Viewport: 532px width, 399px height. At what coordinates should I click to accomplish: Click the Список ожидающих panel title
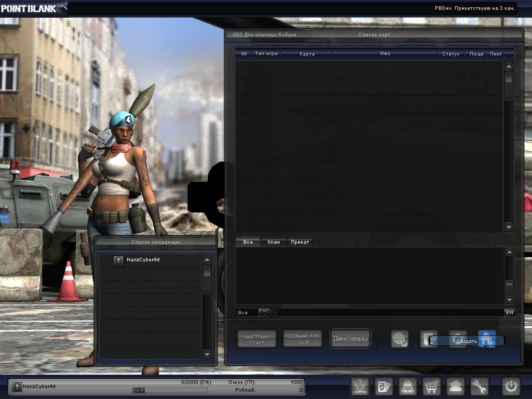pyautogui.click(x=156, y=242)
